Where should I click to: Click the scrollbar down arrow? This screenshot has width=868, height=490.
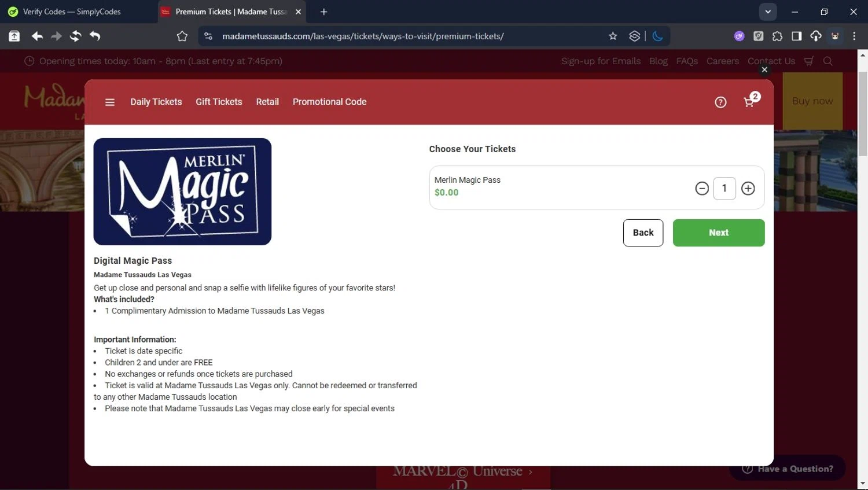click(x=863, y=484)
